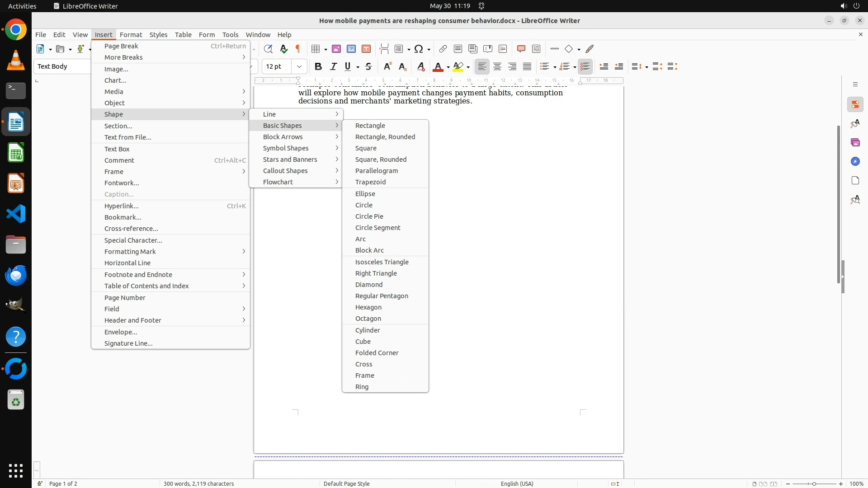Click the Signature Line... entry

click(x=128, y=343)
